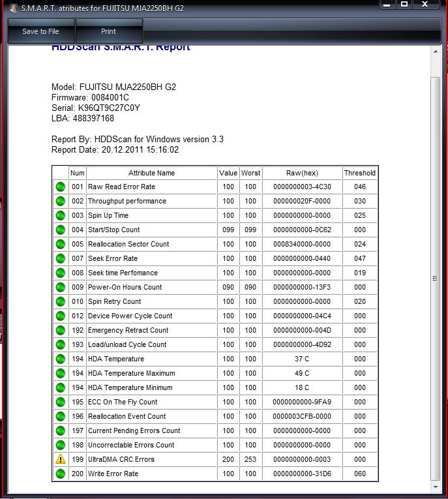Click the Model FUJITSU MJA2250BH G2 line
This screenshot has height=499, width=448.
click(114, 87)
